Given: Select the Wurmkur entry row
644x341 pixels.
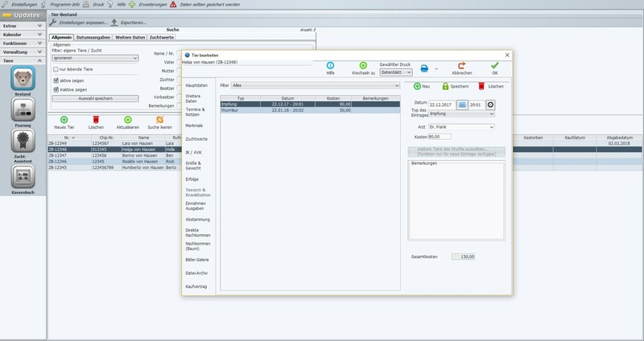Looking at the screenshot, I should (310, 110).
